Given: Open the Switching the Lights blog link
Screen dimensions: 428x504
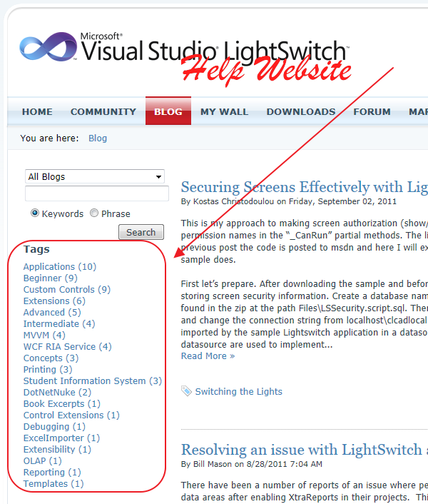Looking at the screenshot, I should click(x=238, y=391).
